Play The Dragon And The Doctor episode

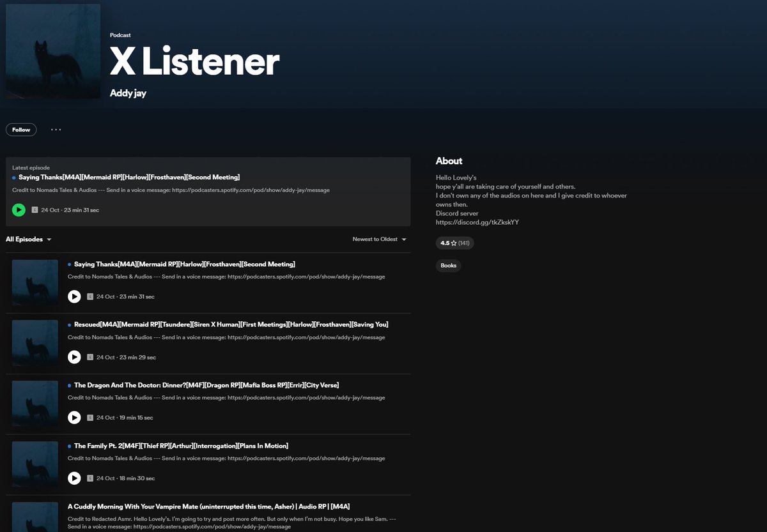pyautogui.click(x=74, y=417)
